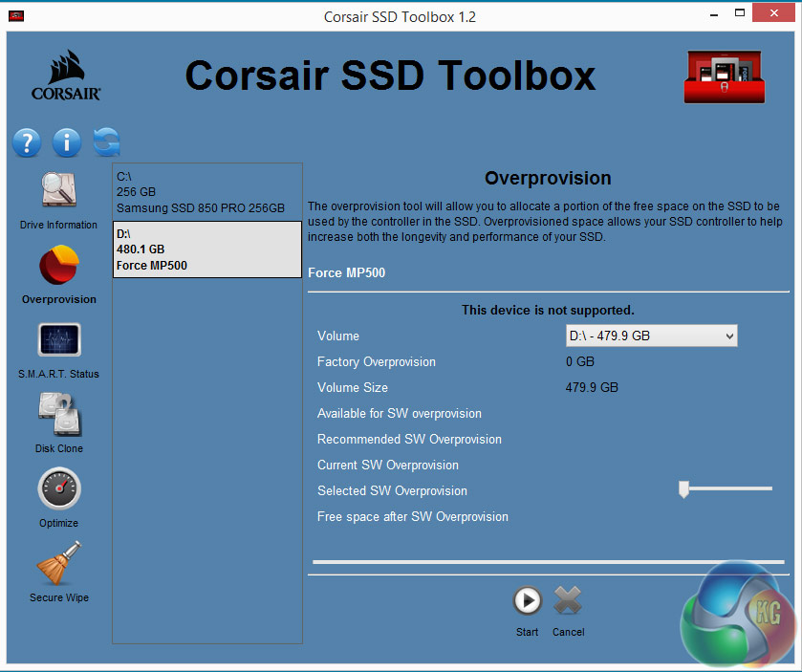Screen dimensions: 802x672
Task: Click the Overprovision label in sidebar
Action: (59, 299)
